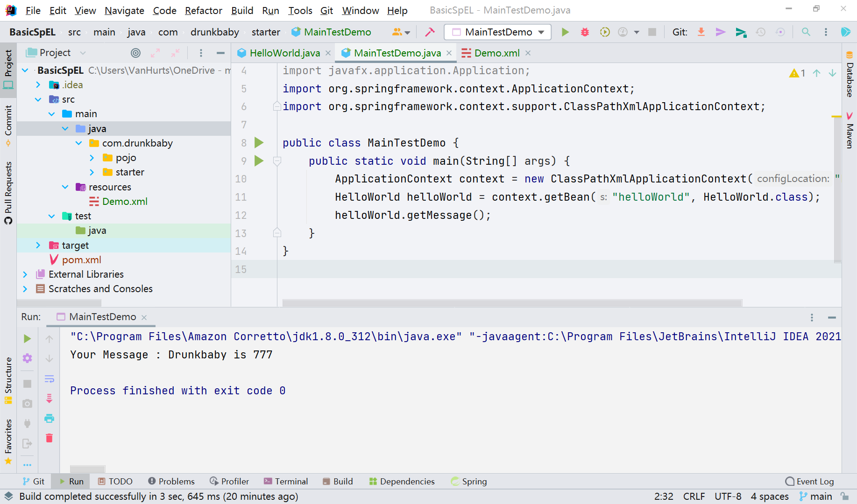Run main method from gutter arrow
This screenshot has height=504, width=857.
click(259, 161)
